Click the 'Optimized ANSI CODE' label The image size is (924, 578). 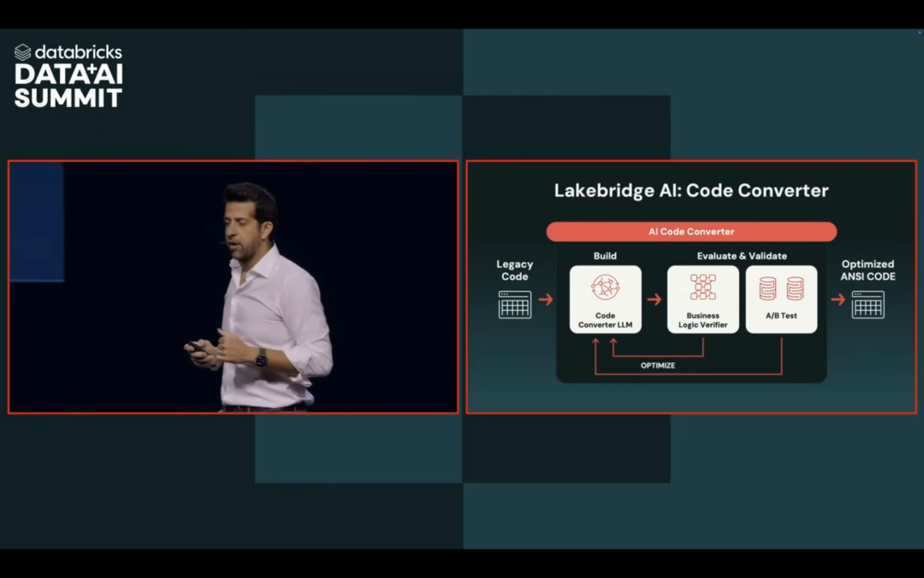(868, 270)
